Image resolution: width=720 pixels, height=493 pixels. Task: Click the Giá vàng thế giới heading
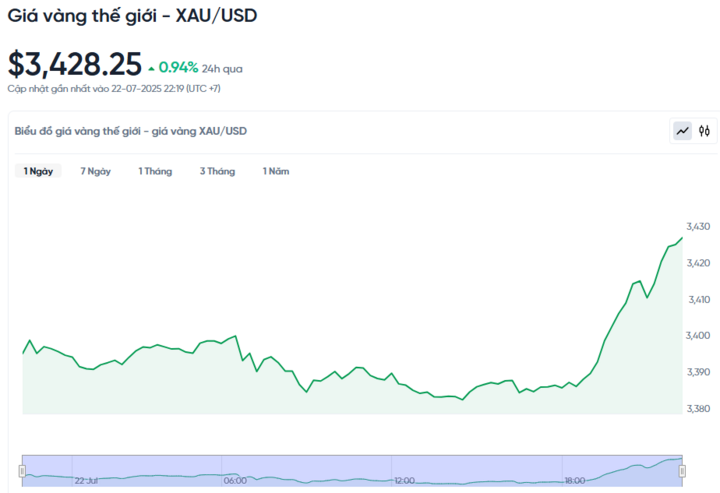[x=131, y=17]
